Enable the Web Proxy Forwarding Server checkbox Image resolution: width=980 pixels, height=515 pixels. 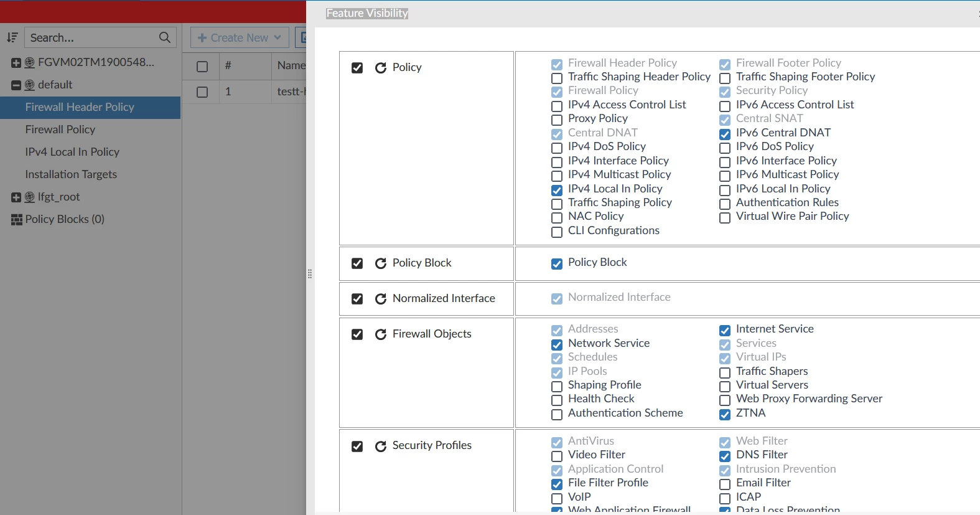click(725, 400)
